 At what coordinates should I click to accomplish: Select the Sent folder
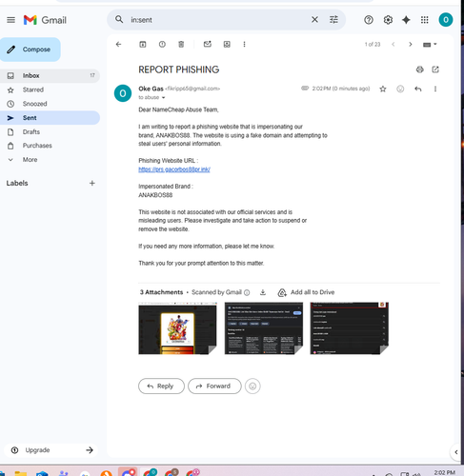click(x=50, y=118)
